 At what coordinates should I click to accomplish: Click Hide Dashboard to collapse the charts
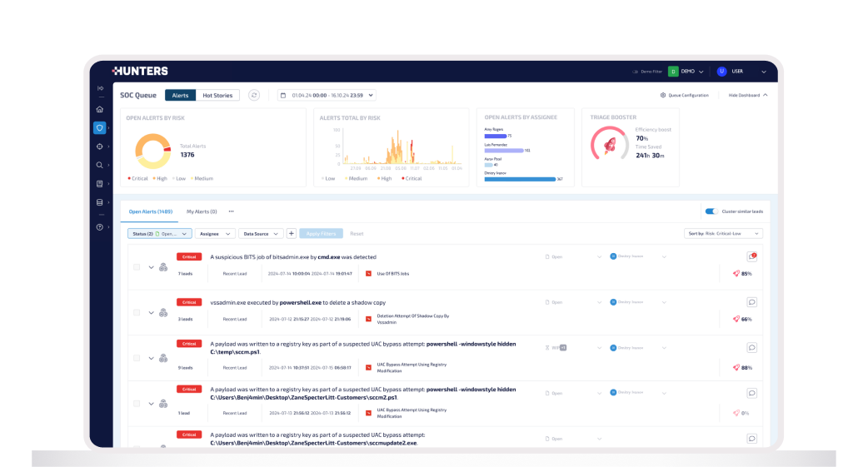click(748, 96)
